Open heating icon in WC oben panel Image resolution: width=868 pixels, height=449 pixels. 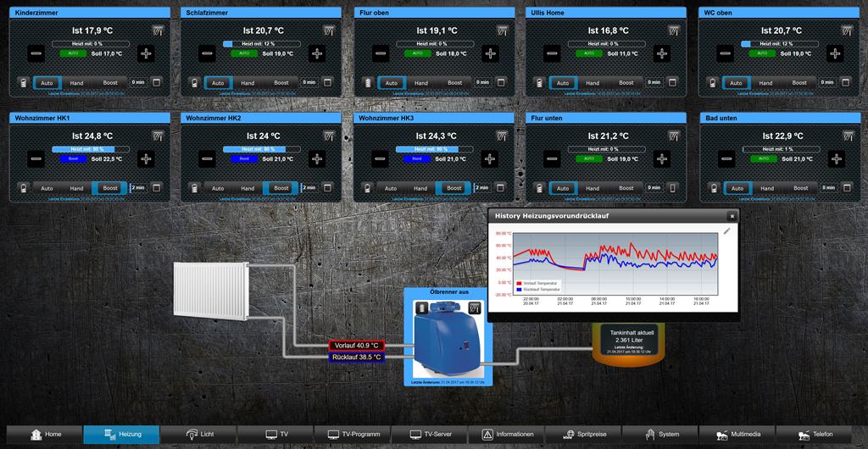pyautogui.click(x=847, y=30)
